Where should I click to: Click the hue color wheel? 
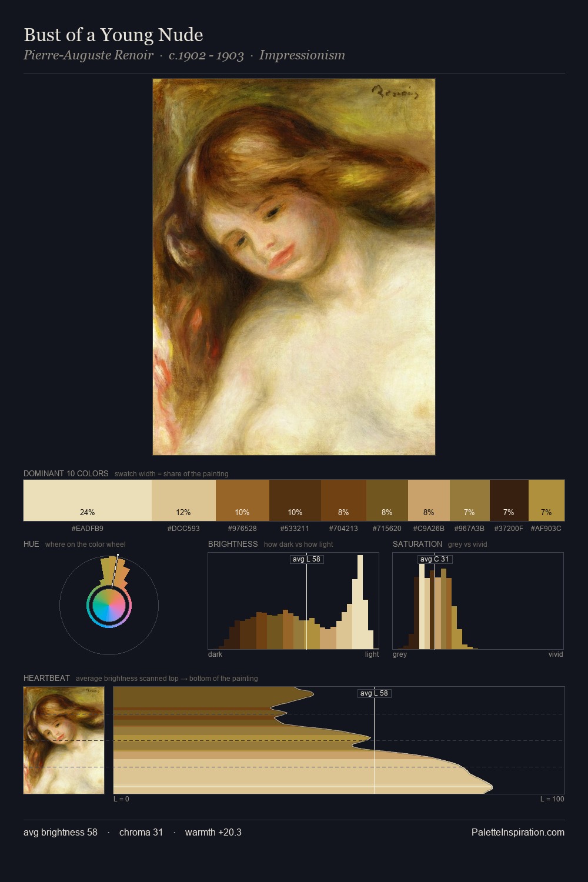click(109, 605)
